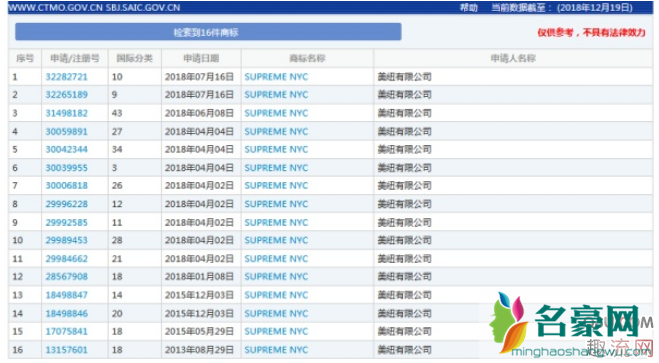
Task: Click the 申请人名称 column header
Action: coord(513,58)
